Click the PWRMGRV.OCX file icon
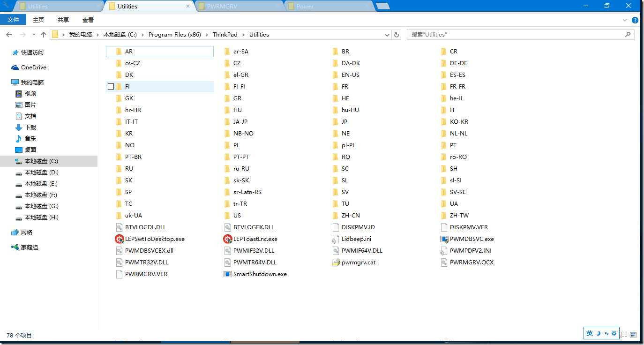 point(444,262)
